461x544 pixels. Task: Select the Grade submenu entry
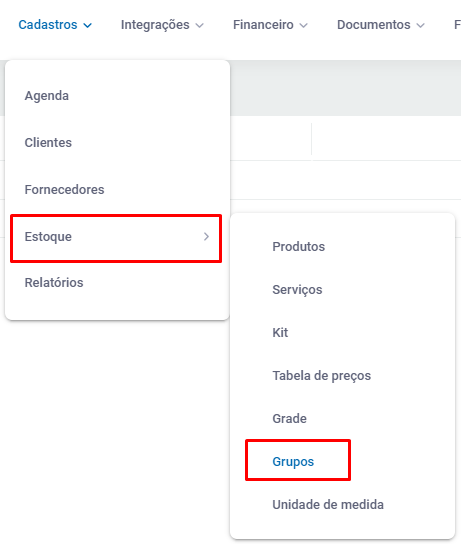289,419
